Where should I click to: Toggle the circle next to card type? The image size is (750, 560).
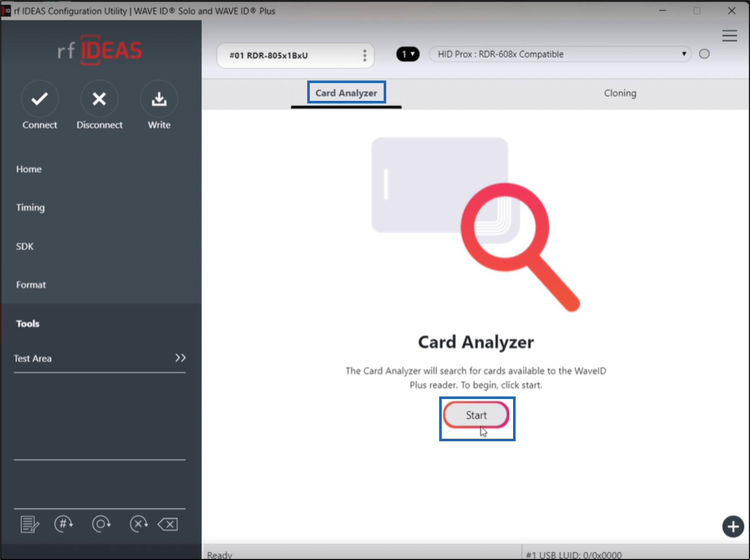coord(704,54)
